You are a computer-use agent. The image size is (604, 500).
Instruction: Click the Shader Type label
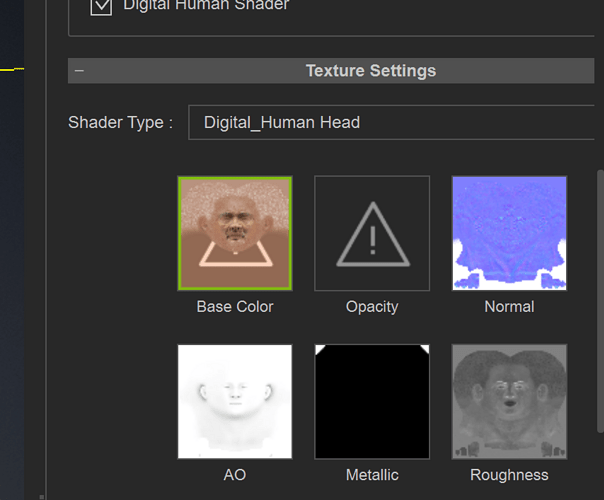coord(121,122)
